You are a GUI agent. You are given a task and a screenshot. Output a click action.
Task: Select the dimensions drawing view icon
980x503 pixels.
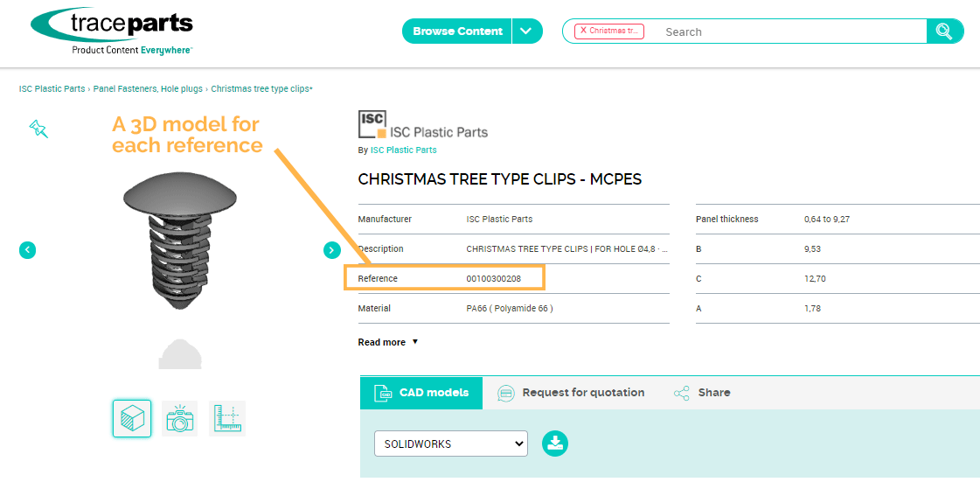click(x=227, y=418)
